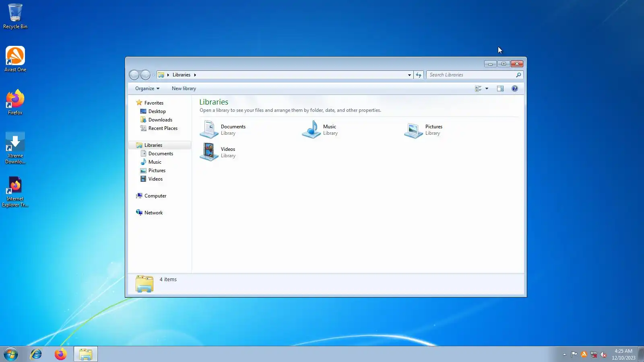Select Computer in navigation pane
The width and height of the screenshot is (644, 362).
(155, 196)
